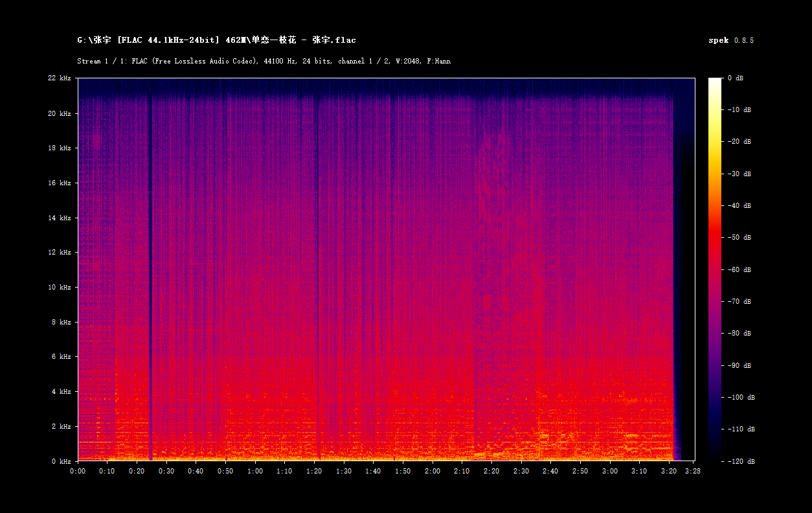Click inside the spectrogram plot area
This screenshot has width=812, height=513.
coord(386,269)
